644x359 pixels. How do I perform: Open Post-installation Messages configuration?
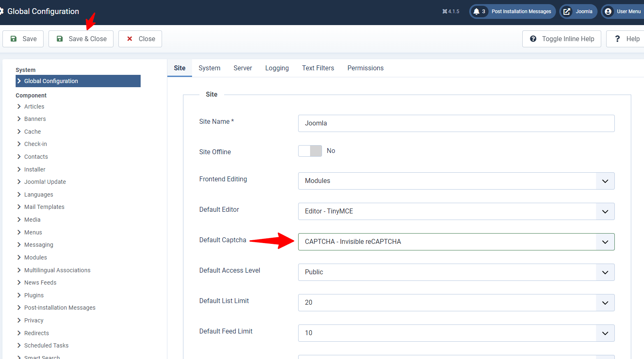coord(60,308)
